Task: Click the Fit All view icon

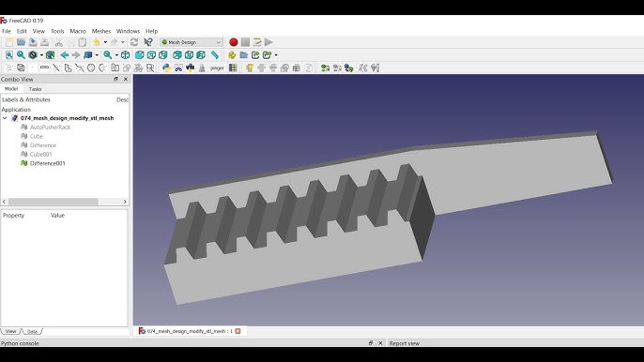Action: click(9, 55)
